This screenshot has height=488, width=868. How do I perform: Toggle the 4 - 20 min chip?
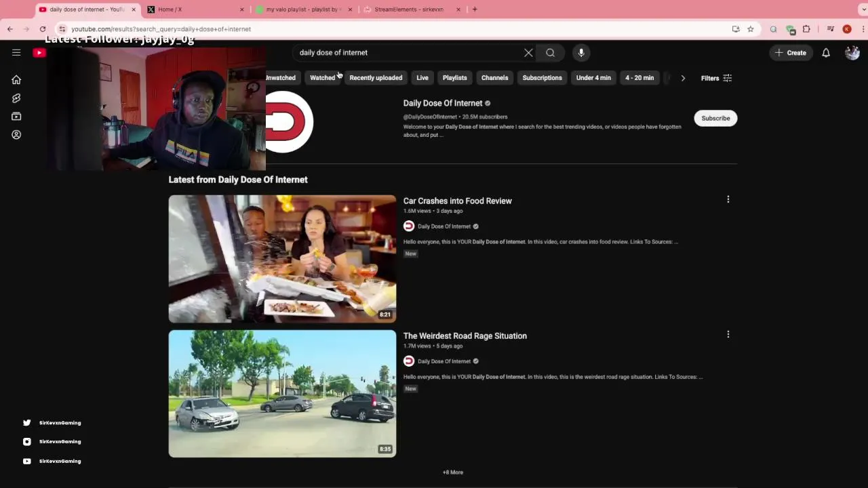639,78
